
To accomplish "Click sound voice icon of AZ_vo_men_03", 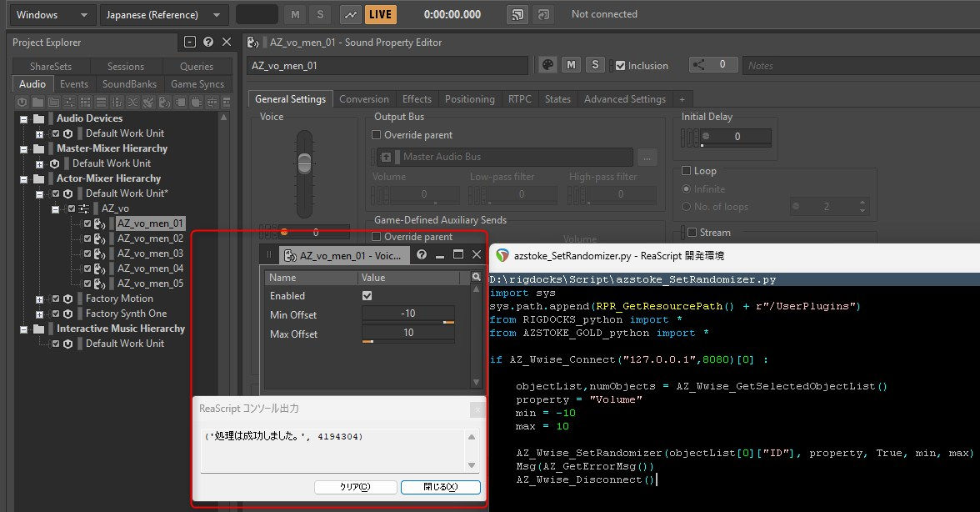I will click(x=99, y=253).
